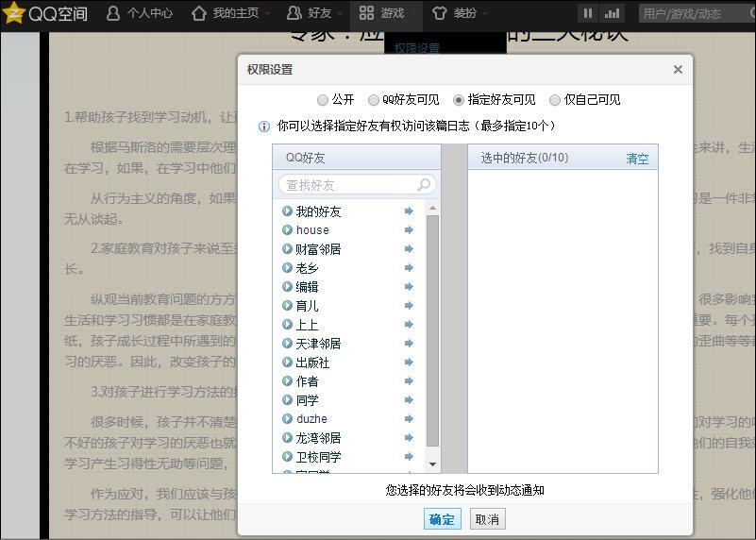Add group 育儿 with its arrow icon
The image size is (756, 540).
pos(409,305)
